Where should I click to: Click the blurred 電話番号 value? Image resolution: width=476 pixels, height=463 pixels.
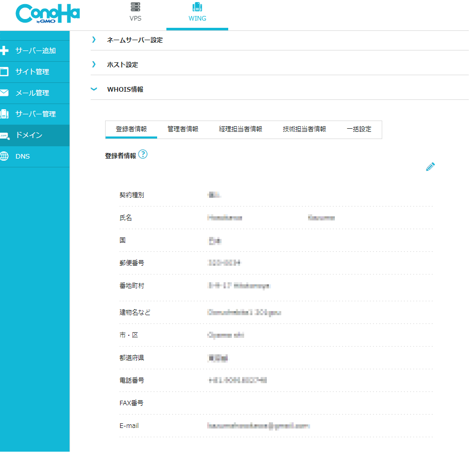click(x=237, y=381)
